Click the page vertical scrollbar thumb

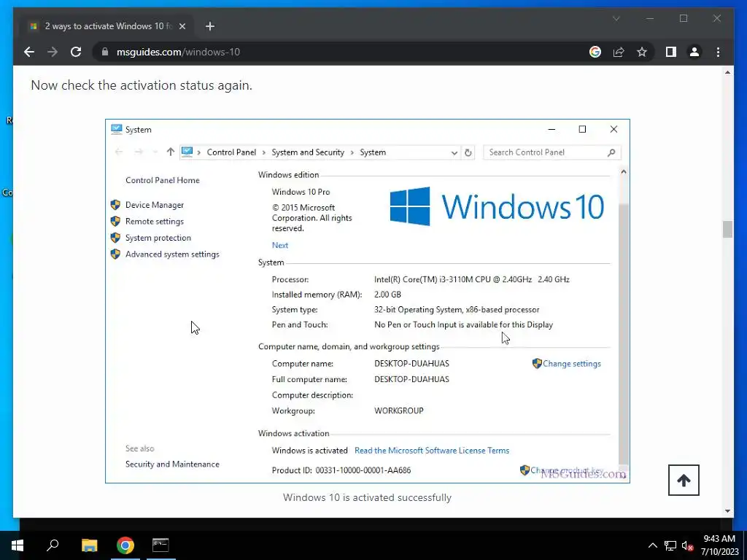pyautogui.click(x=727, y=229)
